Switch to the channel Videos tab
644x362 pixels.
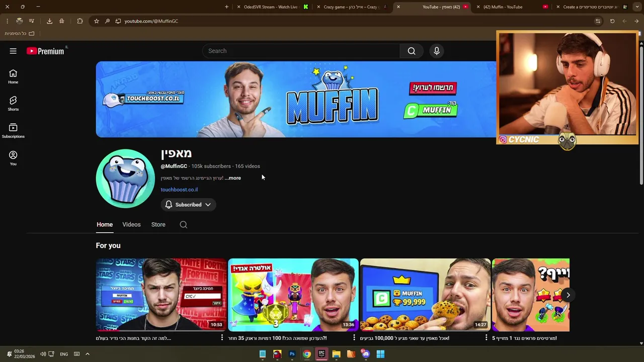coord(131,225)
